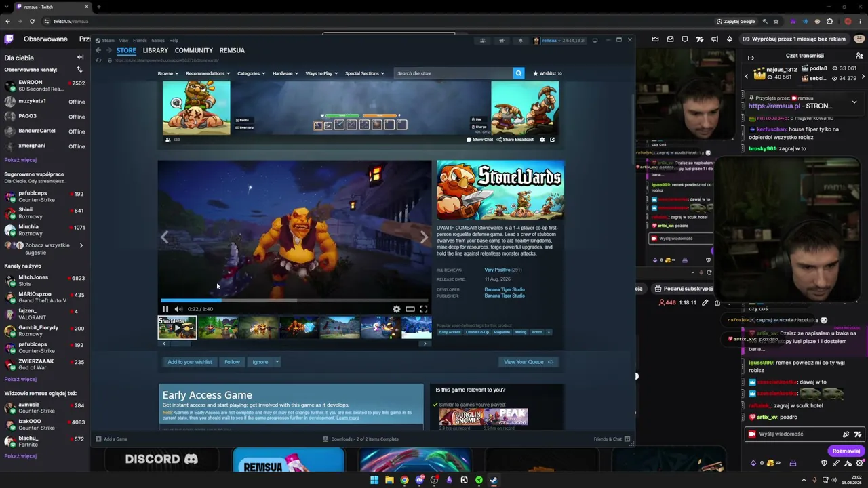
Task: Open the EWROON channel in Twitch sidebar
Action: pyautogui.click(x=45, y=85)
